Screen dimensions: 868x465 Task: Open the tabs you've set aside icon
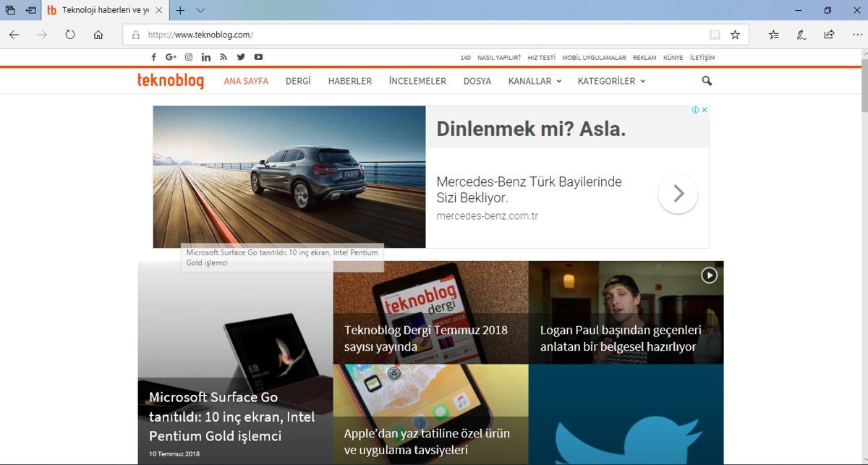(x=10, y=11)
